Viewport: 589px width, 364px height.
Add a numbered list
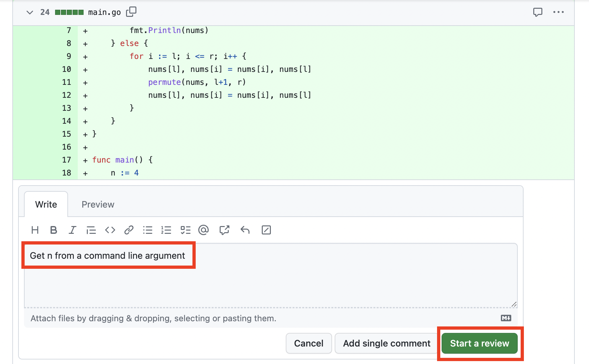click(x=166, y=230)
